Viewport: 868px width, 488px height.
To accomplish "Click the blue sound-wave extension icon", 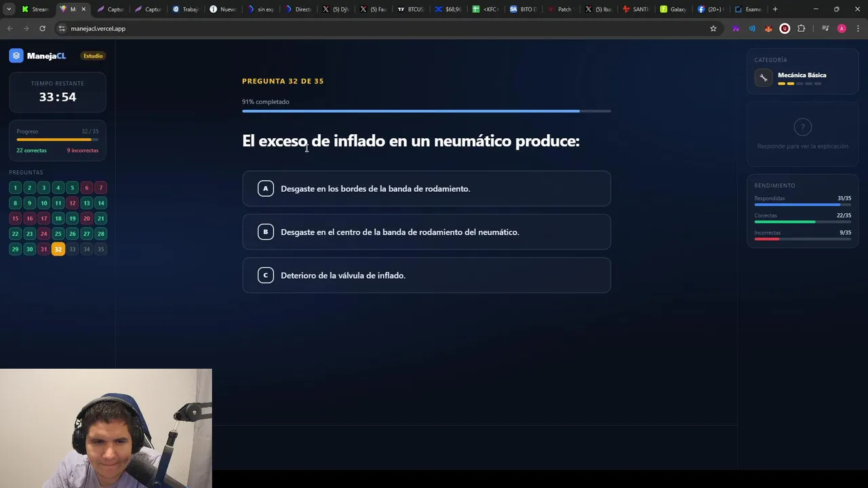I will pyautogui.click(x=752, y=28).
